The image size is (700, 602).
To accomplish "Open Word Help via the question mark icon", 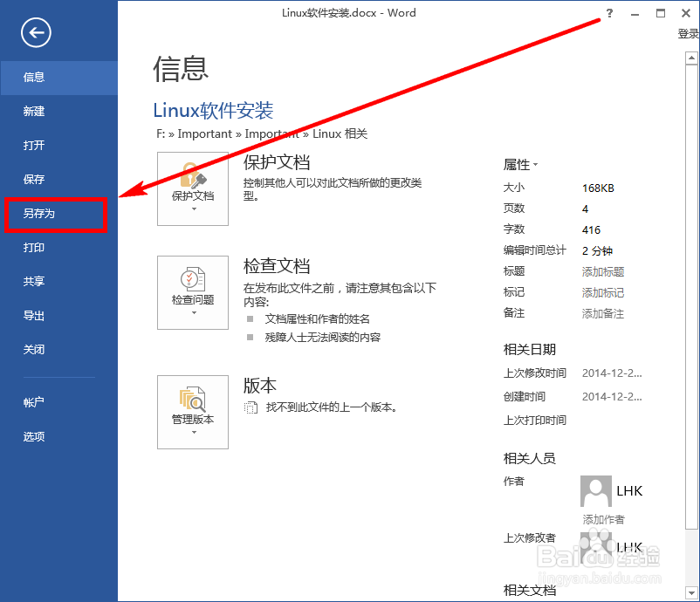I will tap(608, 13).
